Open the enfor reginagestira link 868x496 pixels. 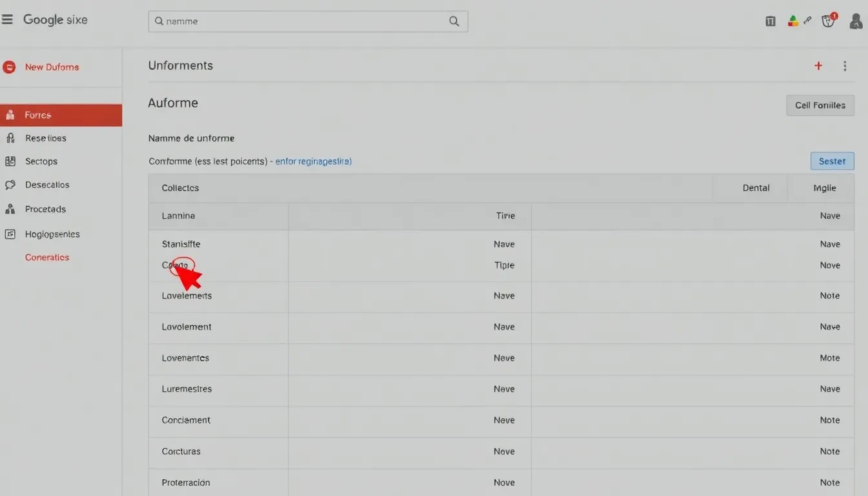click(313, 161)
